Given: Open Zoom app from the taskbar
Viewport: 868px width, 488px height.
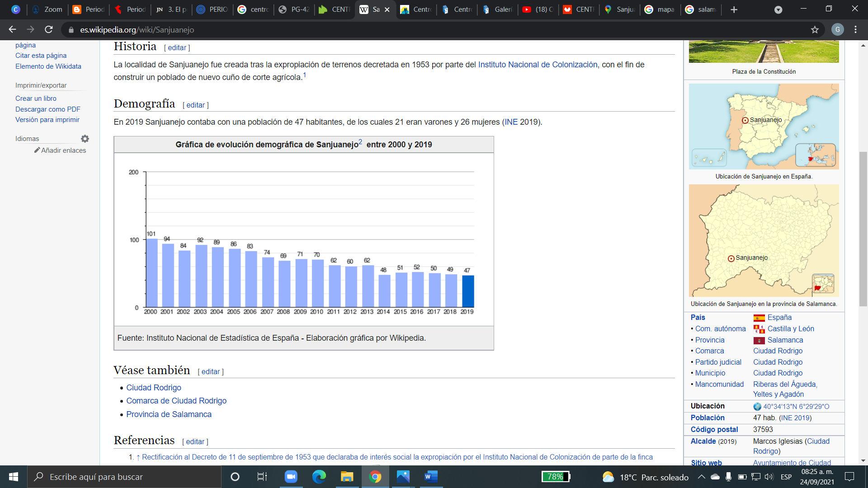Looking at the screenshot, I should click(x=291, y=477).
